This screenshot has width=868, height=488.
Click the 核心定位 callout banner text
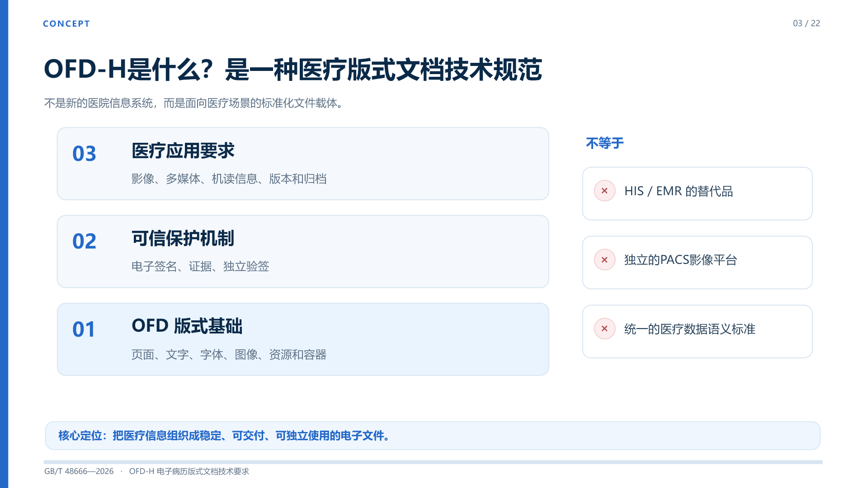(225, 436)
